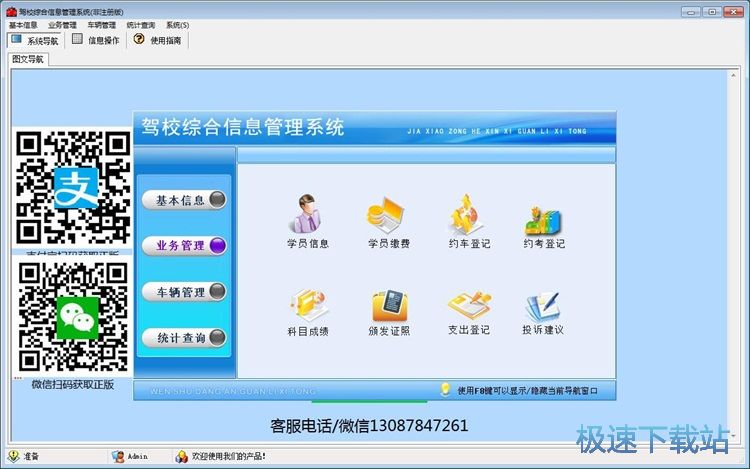Image resolution: width=750 pixels, height=469 pixels.
Task: Click the 准备 status bar icon
Action: pos(13,456)
